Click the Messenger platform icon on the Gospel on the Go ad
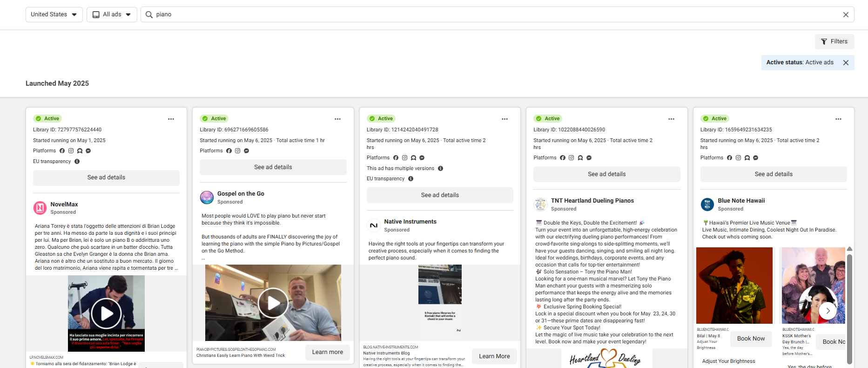868x368 pixels. (x=246, y=151)
